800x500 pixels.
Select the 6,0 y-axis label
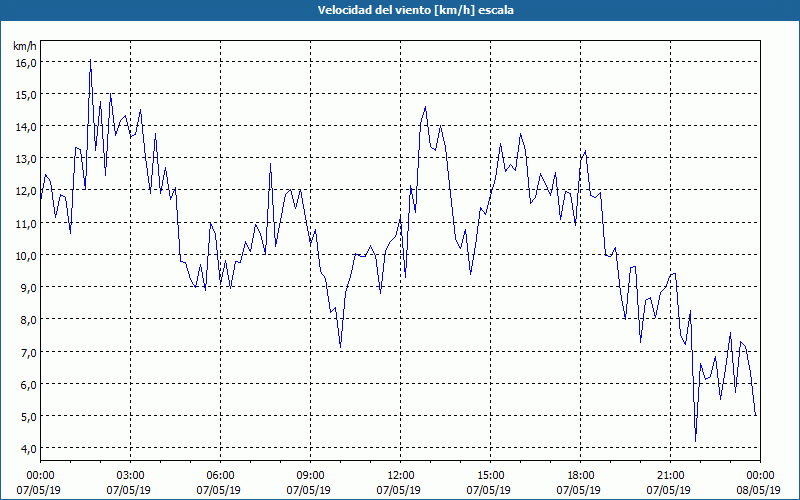pos(29,385)
